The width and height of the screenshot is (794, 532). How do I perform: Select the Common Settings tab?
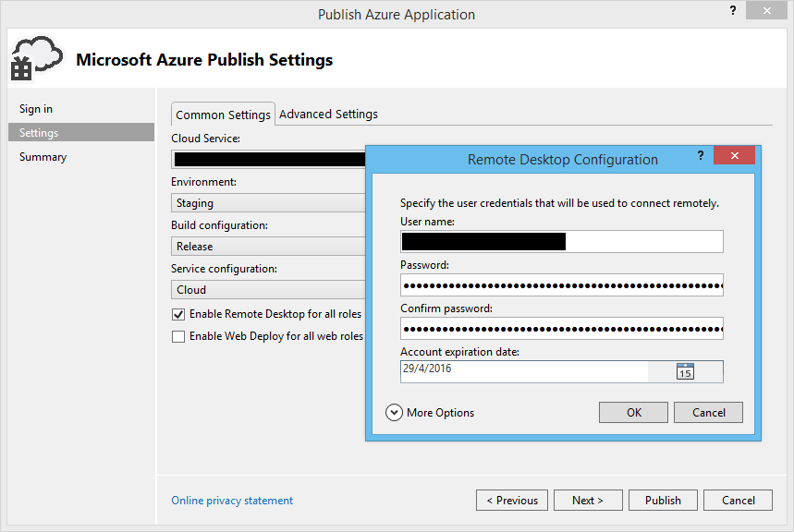(223, 115)
